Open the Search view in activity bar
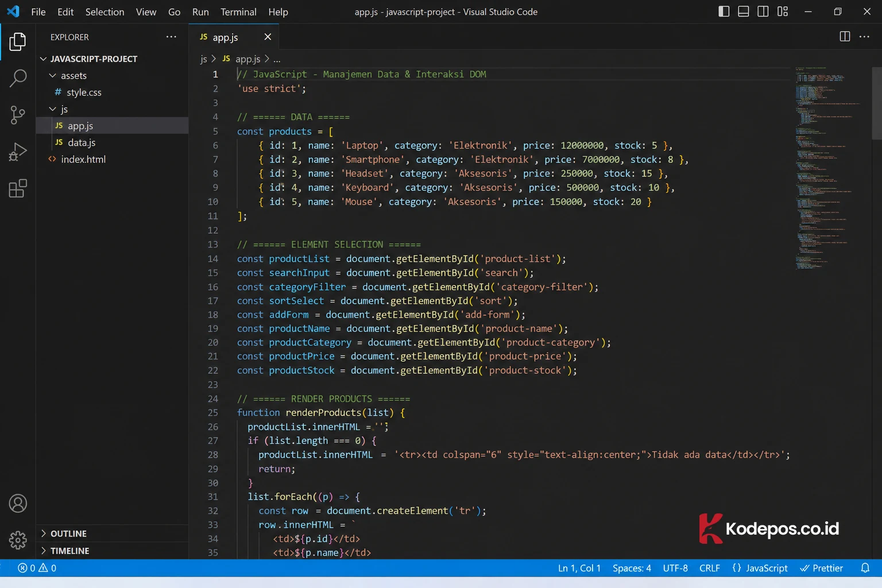This screenshot has width=882, height=588. [x=18, y=78]
